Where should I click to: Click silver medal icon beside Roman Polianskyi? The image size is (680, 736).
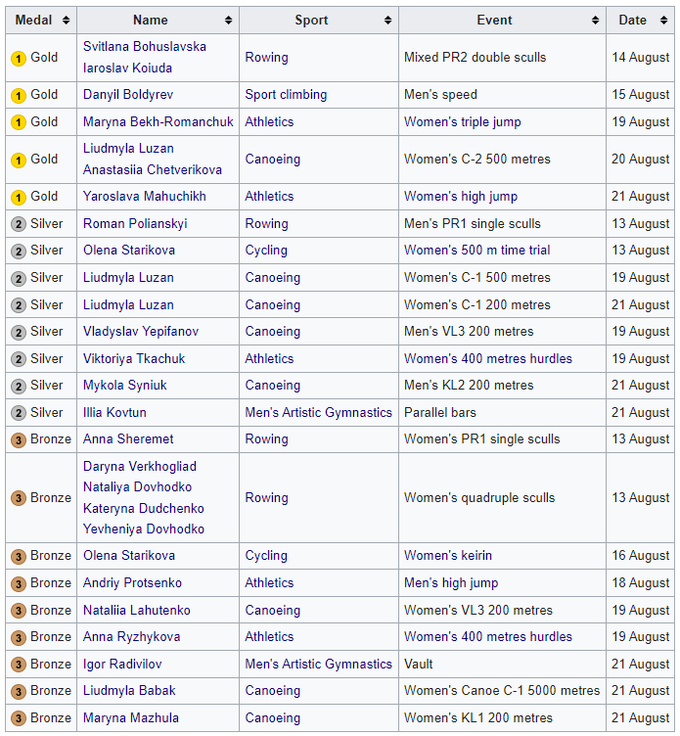click(x=17, y=224)
